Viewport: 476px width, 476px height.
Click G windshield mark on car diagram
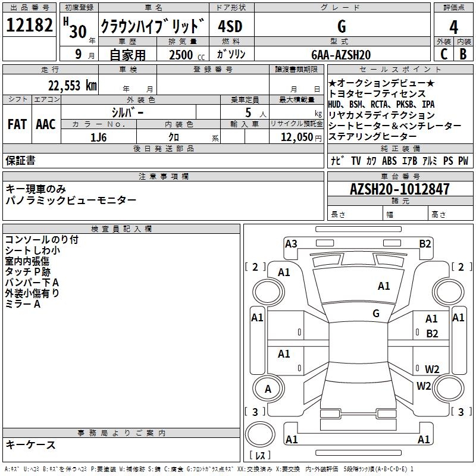pyautogui.click(x=376, y=314)
